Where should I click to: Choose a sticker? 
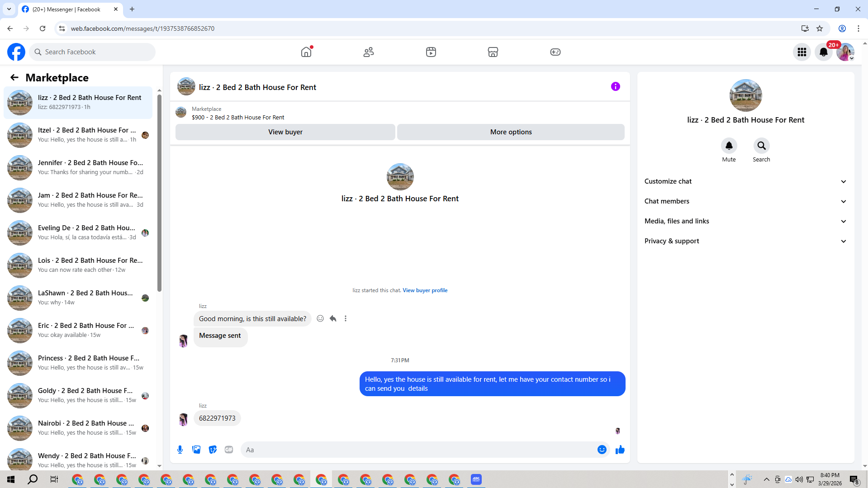pyautogui.click(x=213, y=450)
